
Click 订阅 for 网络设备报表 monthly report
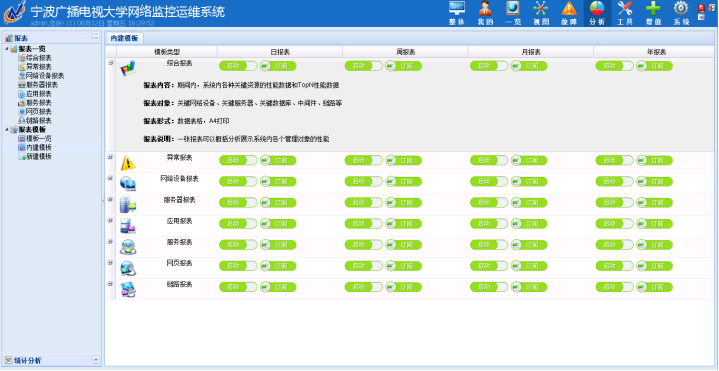pyautogui.click(x=529, y=182)
